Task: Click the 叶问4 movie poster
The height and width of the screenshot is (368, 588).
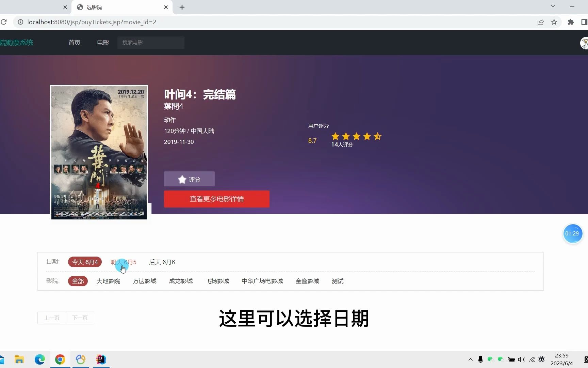Action: point(99,152)
